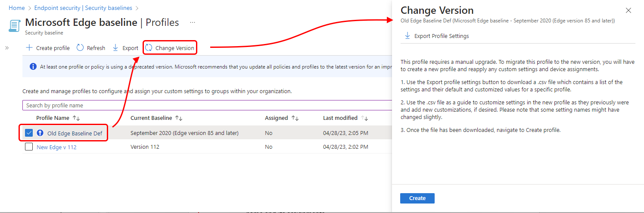Click the blue upgrade arrow icon beside Old Edge Baseline Def

click(x=40, y=133)
